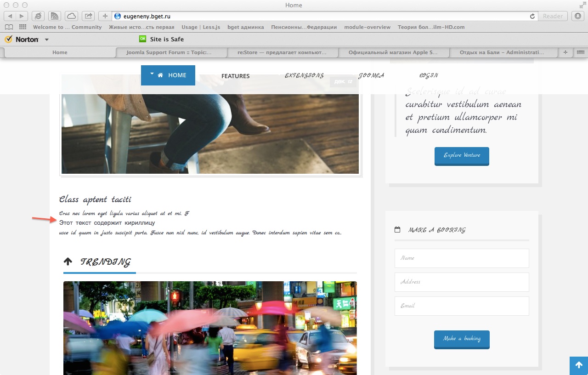588x375 pixels.
Task: Switch to the re:Store tab
Action: (282, 52)
